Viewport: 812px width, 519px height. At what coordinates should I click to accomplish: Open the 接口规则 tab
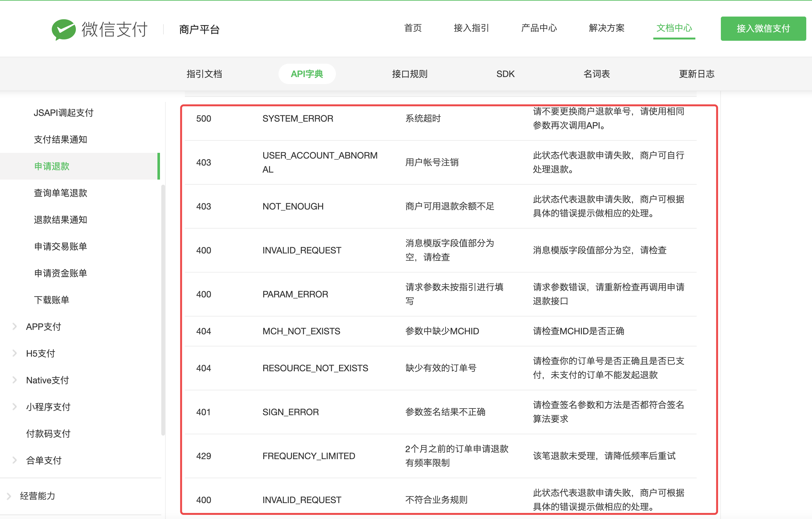coord(410,74)
